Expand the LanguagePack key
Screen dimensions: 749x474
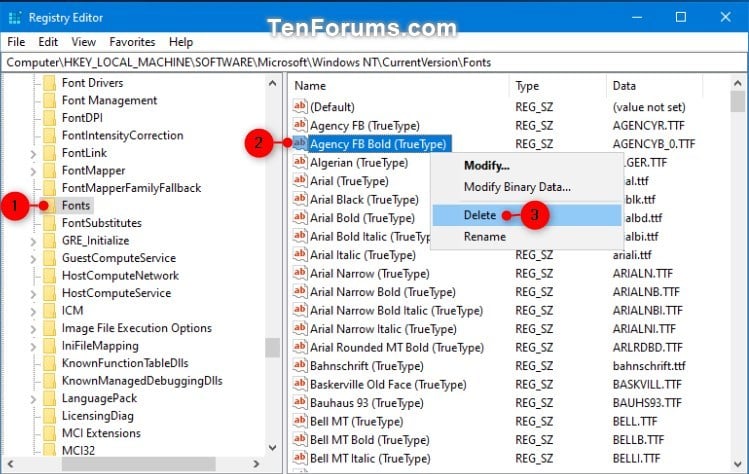[33, 399]
